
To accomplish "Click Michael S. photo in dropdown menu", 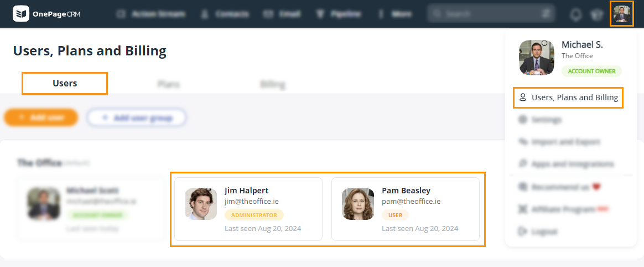I will (x=537, y=58).
